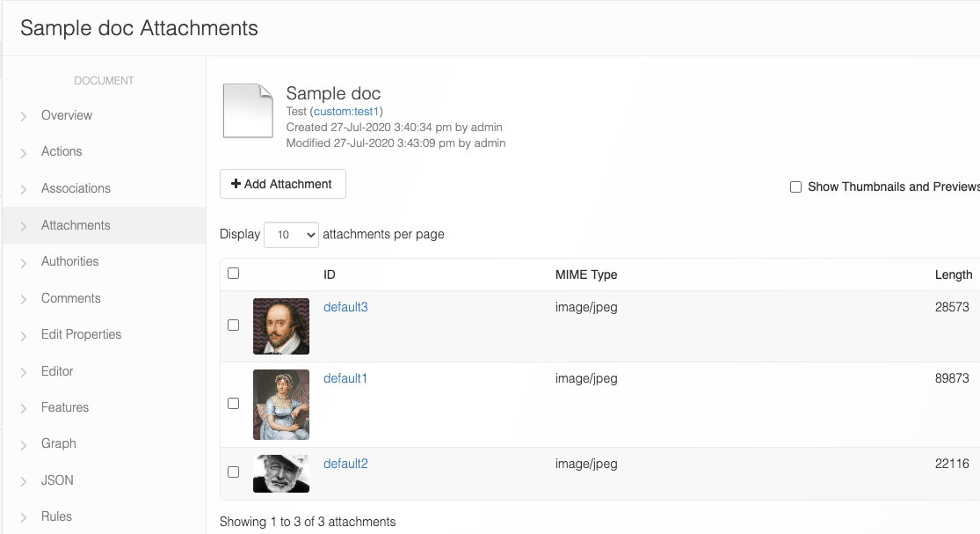
Task: Click the default2 black-and-white thumbnail
Action: 281,473
